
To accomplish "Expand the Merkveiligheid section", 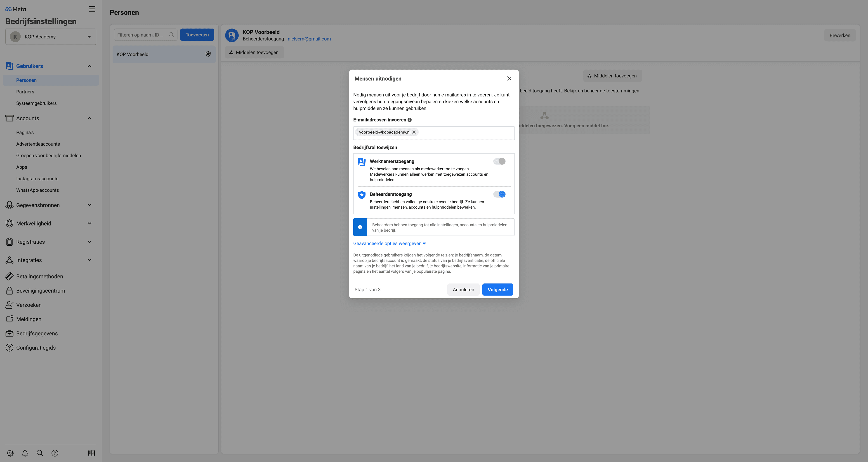I will (89, 223).
